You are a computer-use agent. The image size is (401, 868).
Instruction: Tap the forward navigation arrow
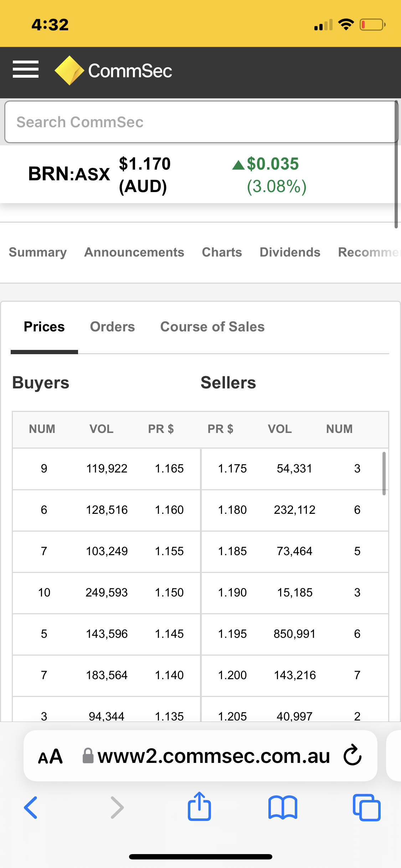coord(117,807)
